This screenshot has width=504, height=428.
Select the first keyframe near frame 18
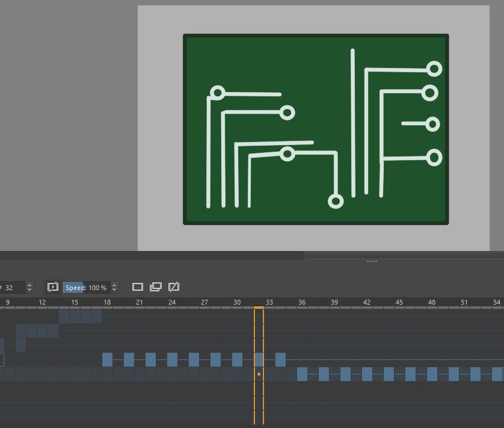click(106, 359)
